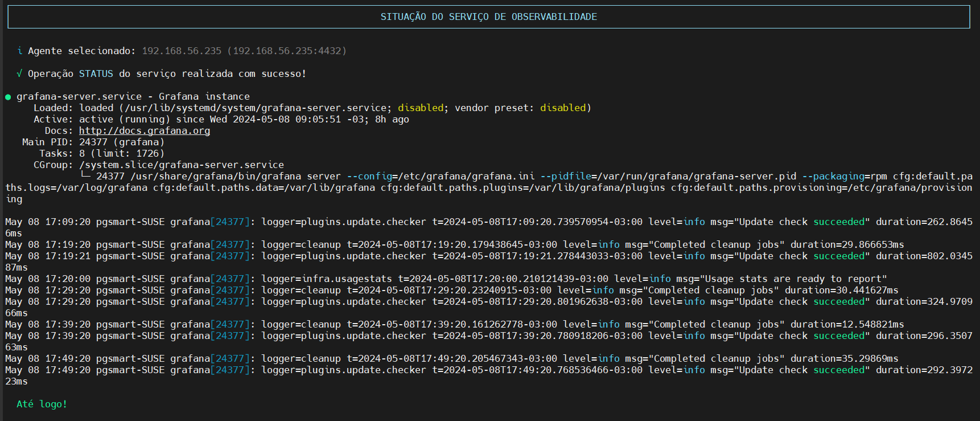The image size is (980, 421).
Task: Click 'duration=29.866653ms' value
Action: 847,244
